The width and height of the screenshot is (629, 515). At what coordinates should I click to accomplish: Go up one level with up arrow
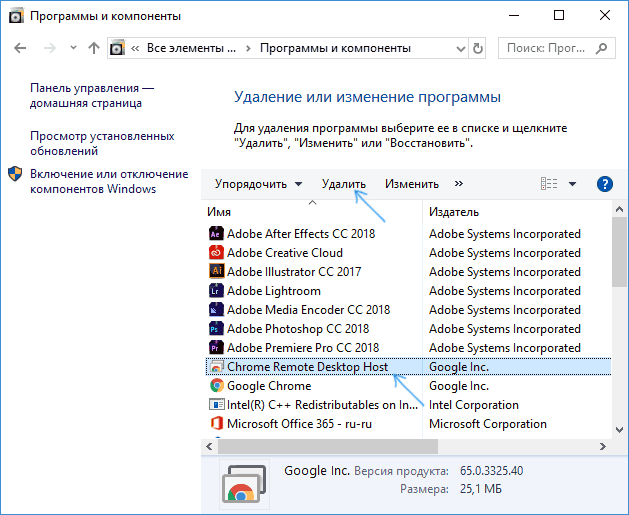click(x=94, y=48)
